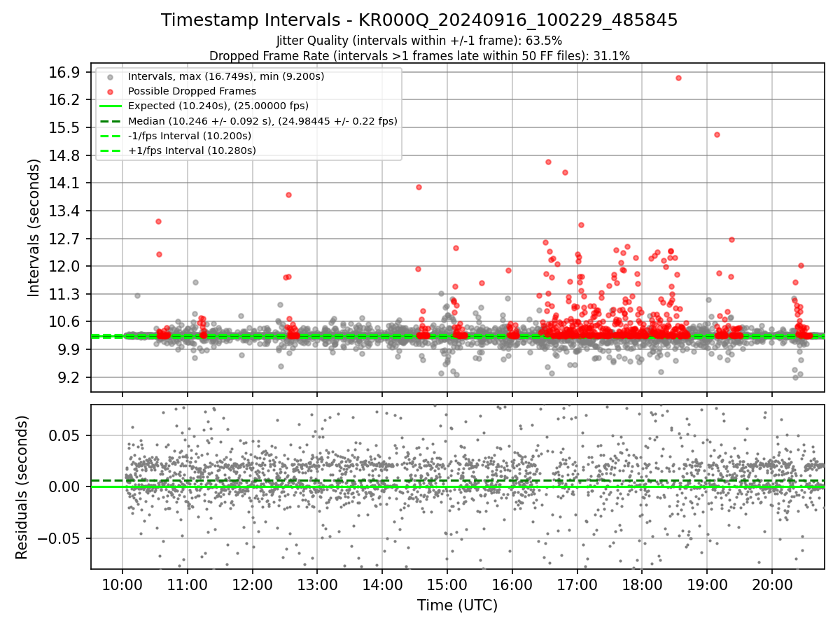The width and height of the screenshot is (840, 630).
Task: Click the red dot marker in the legend
Action: [x=110, y=92]
